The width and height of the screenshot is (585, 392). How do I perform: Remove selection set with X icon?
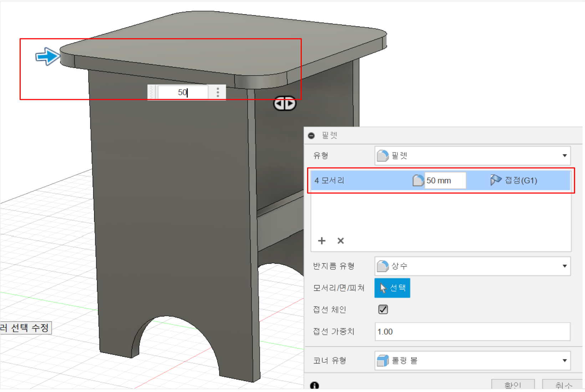341,241
